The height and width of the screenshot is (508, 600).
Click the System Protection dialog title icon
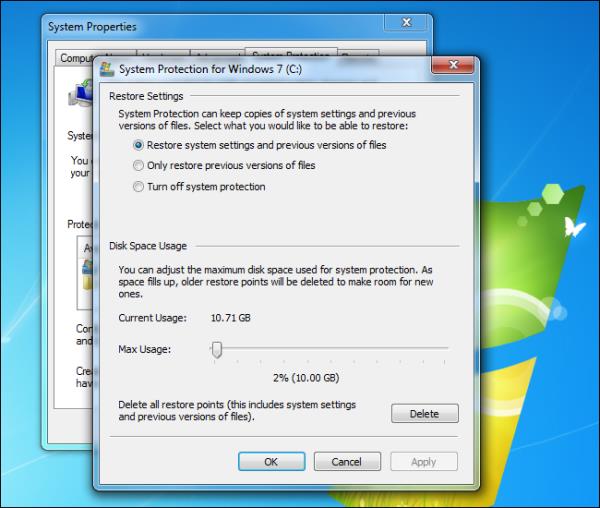pos(108,68)
